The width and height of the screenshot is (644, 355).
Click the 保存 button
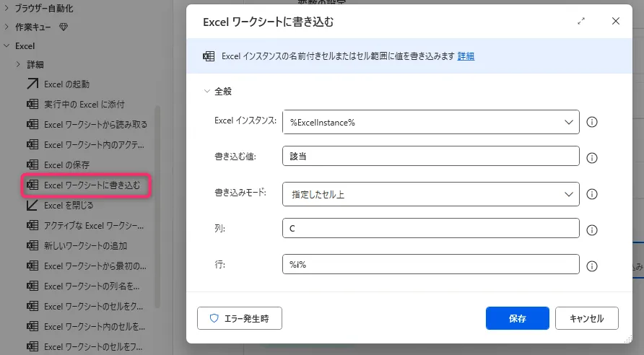(517, 318)
